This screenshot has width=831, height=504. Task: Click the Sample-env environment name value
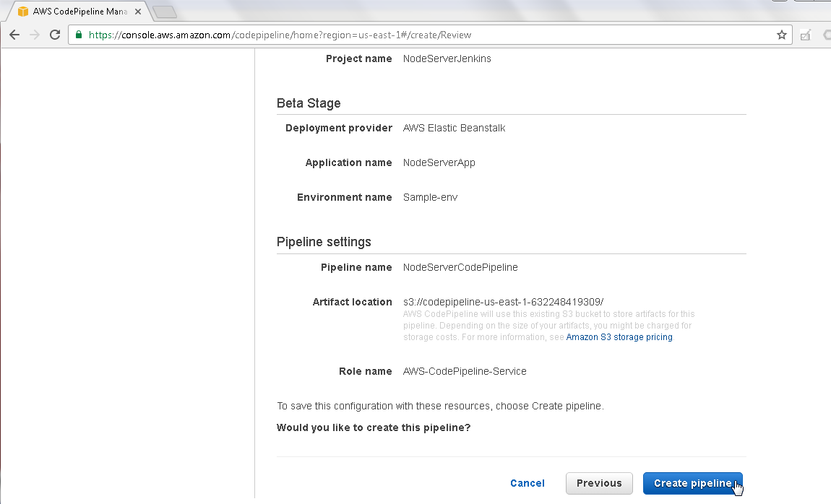430,197
